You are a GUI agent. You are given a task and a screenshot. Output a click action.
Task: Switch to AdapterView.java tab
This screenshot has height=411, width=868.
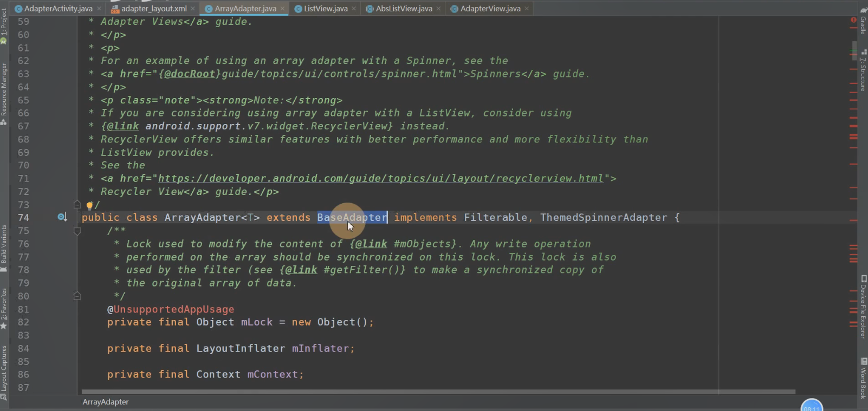(x=490, y=9)
